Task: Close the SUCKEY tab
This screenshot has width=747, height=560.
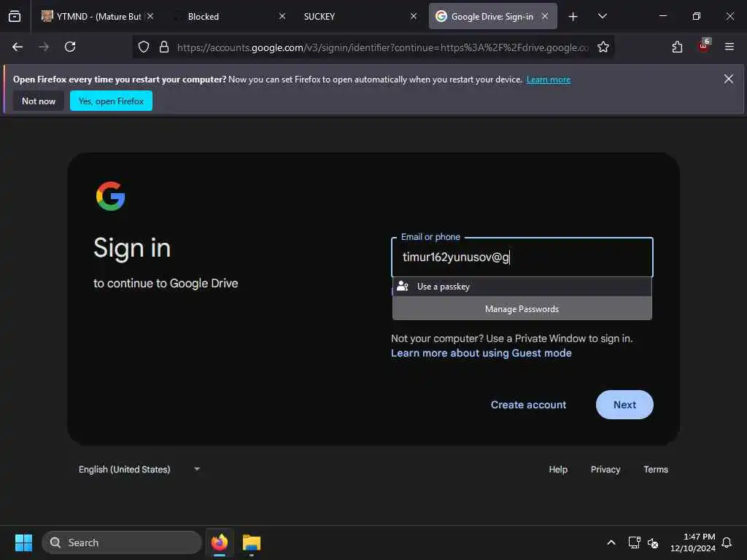Action: [x=414, y=16]
